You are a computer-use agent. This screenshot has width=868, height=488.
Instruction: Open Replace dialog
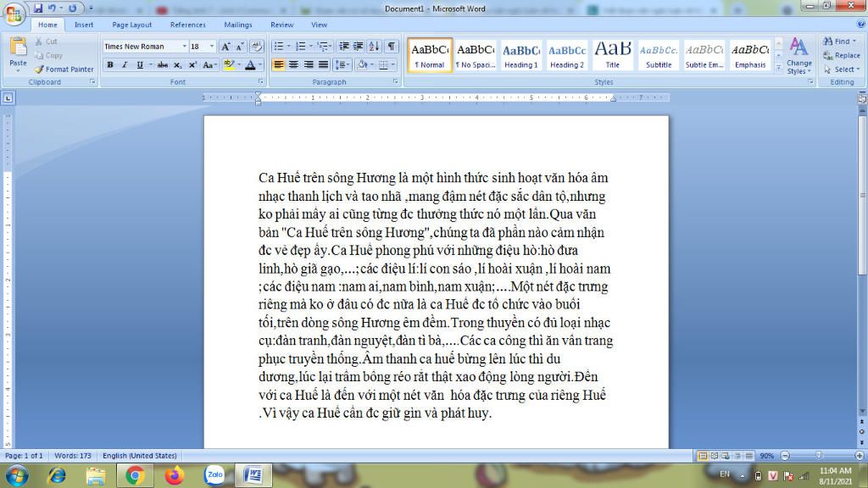tap(842, 55)
